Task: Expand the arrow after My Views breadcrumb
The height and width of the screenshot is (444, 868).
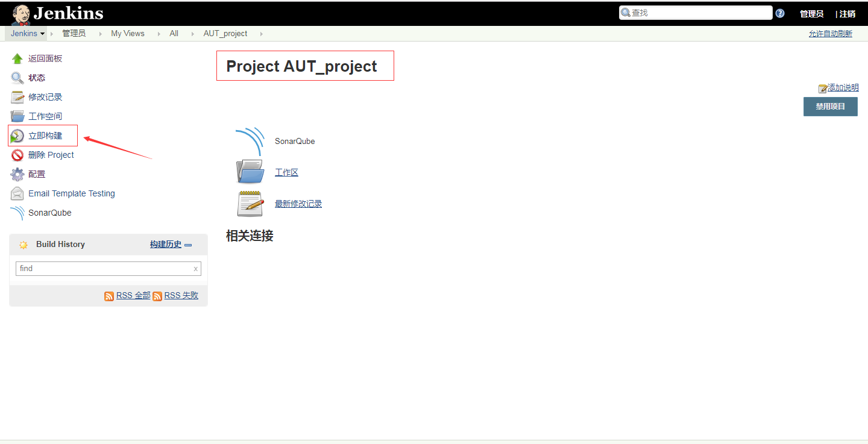Action: click(159, 34)
